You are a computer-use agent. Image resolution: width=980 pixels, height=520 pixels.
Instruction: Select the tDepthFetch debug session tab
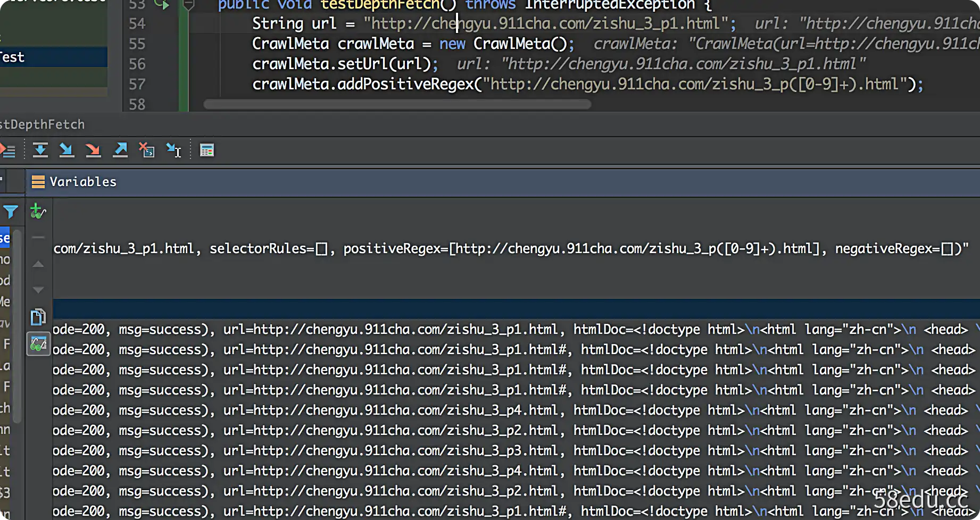pyautogui.click(x=43, y=124)
